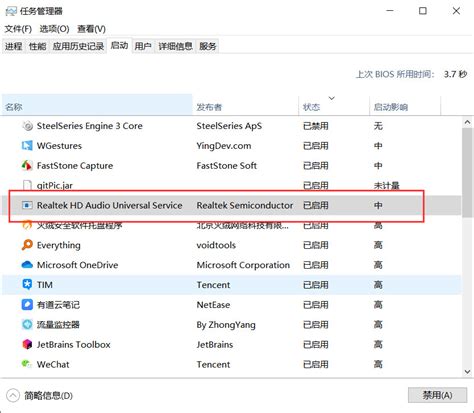This screenshot has width=474, height=413.
Task: Select the 流量监控器 entry name
Action: 58,325
